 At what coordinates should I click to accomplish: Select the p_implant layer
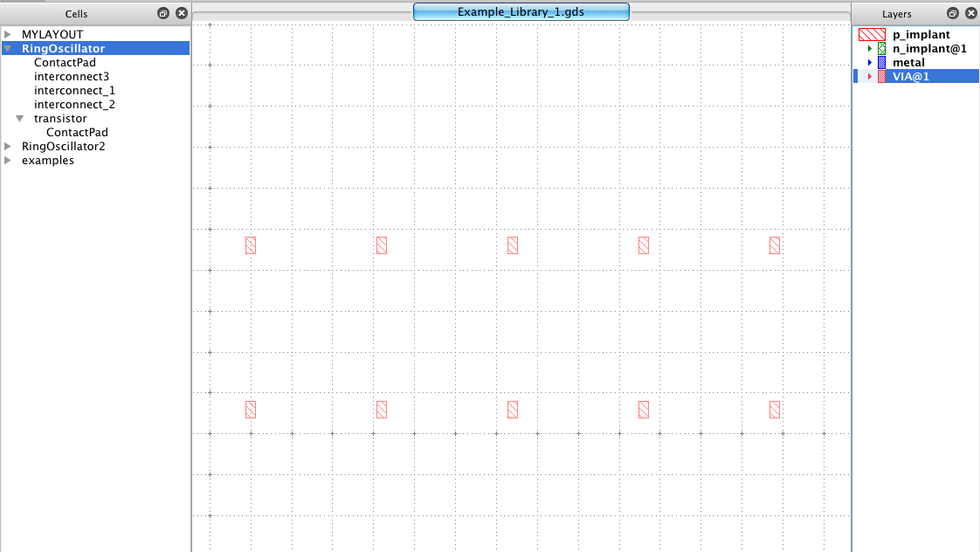(x=921, y=34)
